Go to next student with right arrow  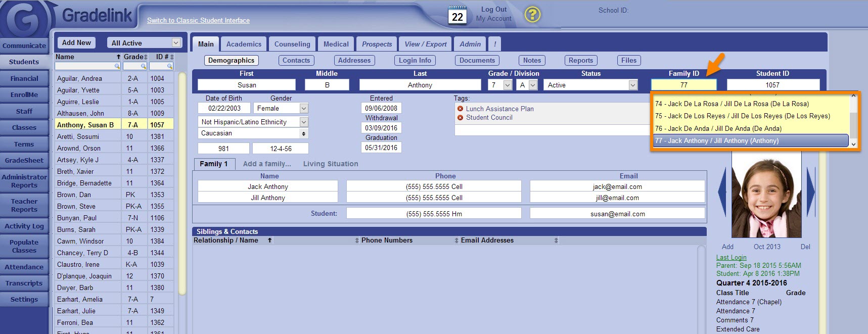811,192
